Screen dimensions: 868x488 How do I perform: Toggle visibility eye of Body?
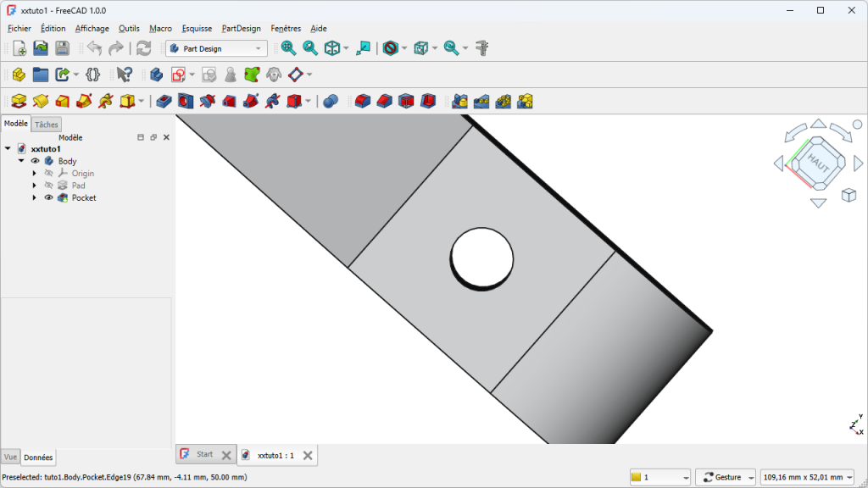pos(36,161)
